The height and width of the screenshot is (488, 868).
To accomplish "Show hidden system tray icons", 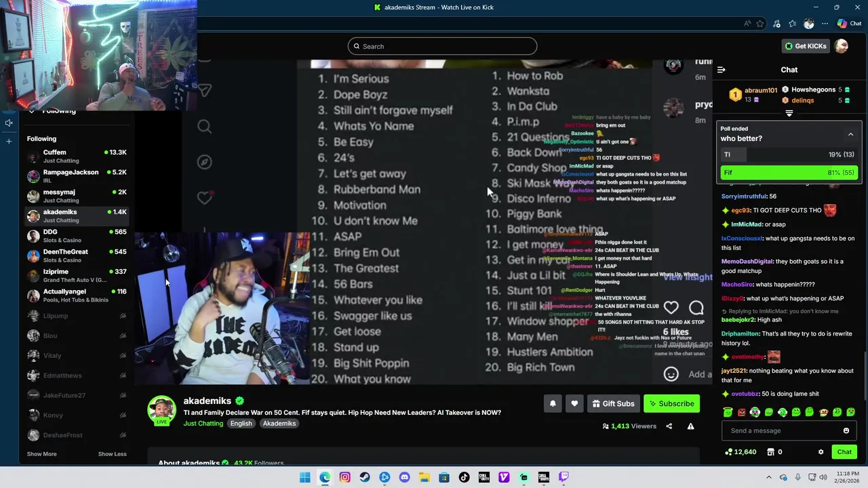I will pyautogui.click(x=768, y=477).
